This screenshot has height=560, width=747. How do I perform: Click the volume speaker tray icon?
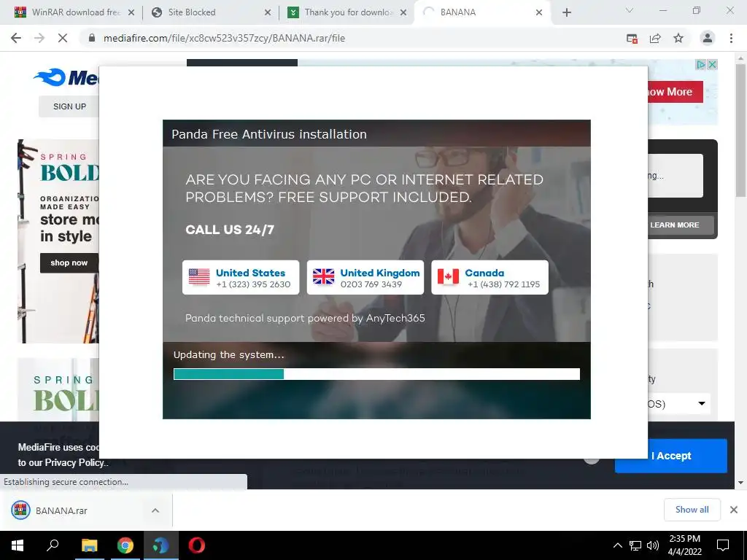tap(653, 545)
